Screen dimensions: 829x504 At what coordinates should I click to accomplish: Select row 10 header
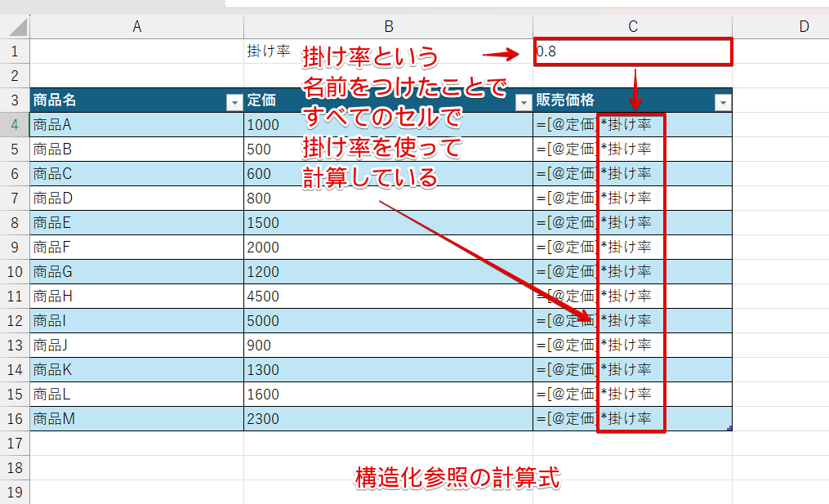(15, 272)
